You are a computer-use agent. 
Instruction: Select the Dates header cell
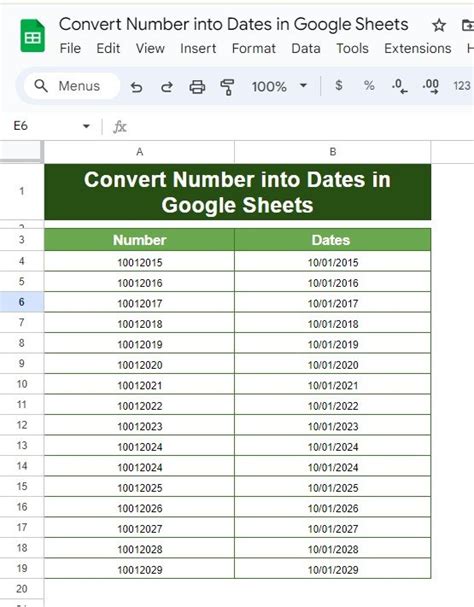333,240
